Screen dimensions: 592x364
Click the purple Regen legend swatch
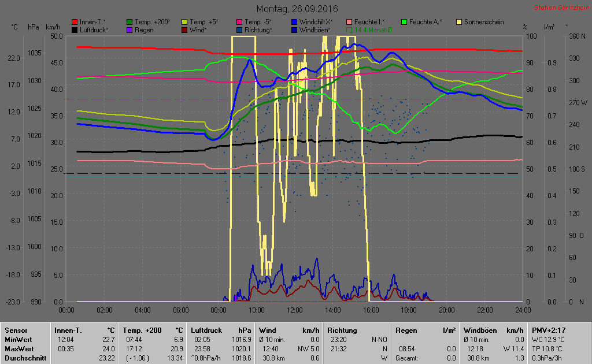pyautogui.click(x=129, y=30)
